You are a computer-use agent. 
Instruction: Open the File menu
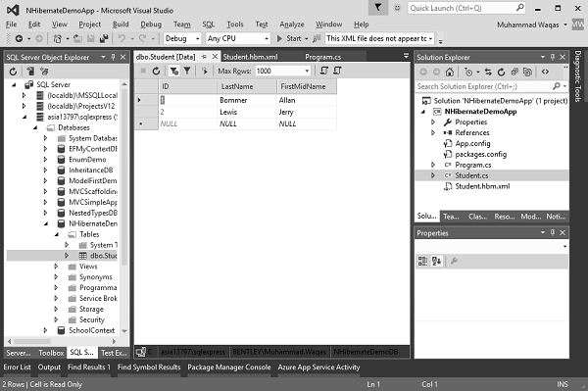11,24
